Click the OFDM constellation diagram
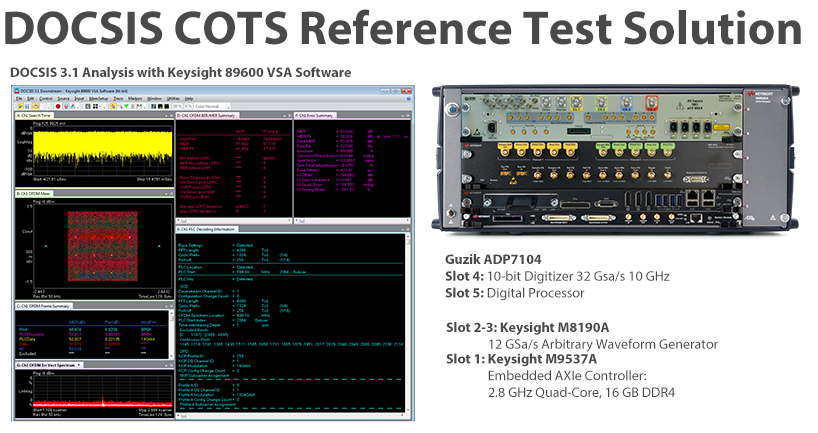Viewport: 818px width, 433px height. (x=102, y=245)
